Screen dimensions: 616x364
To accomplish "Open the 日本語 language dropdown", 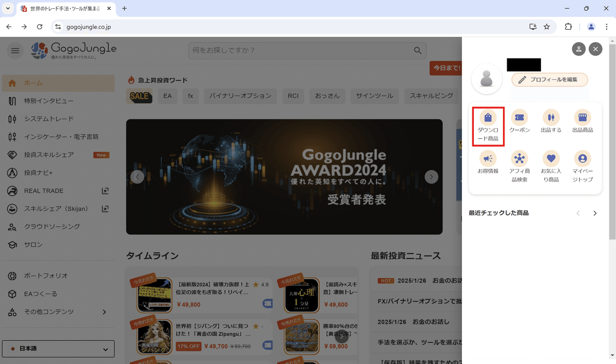I will tap(59, 349).
